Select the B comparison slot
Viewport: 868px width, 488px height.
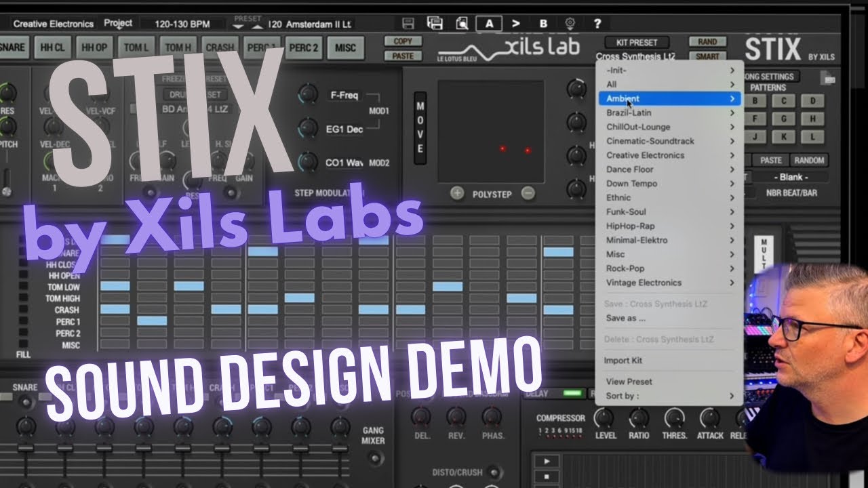(x=543, y=23)
